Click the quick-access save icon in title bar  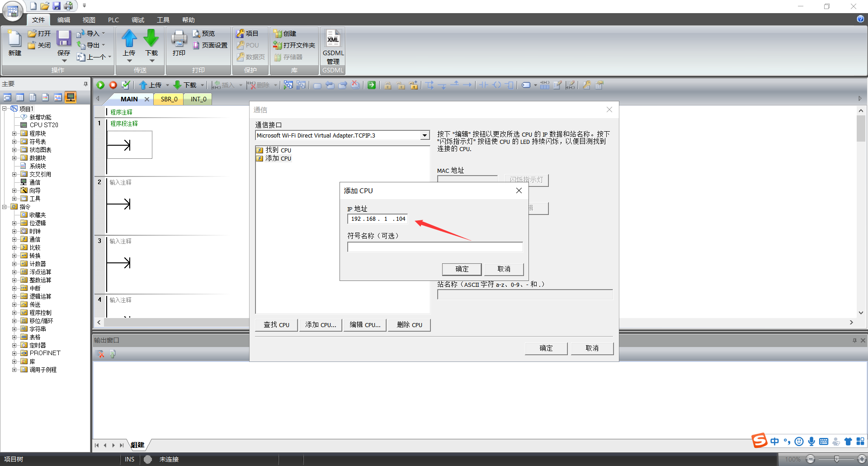click(x=57, y=6)
